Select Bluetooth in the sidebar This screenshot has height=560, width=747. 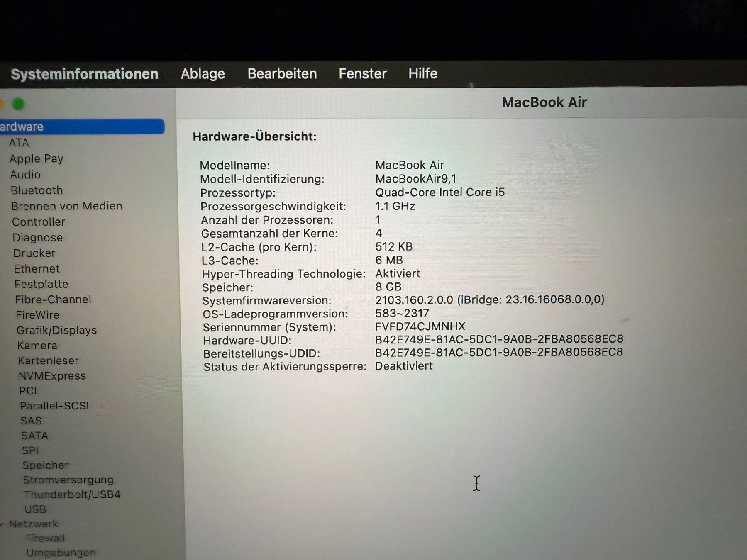tap(37, 190)
